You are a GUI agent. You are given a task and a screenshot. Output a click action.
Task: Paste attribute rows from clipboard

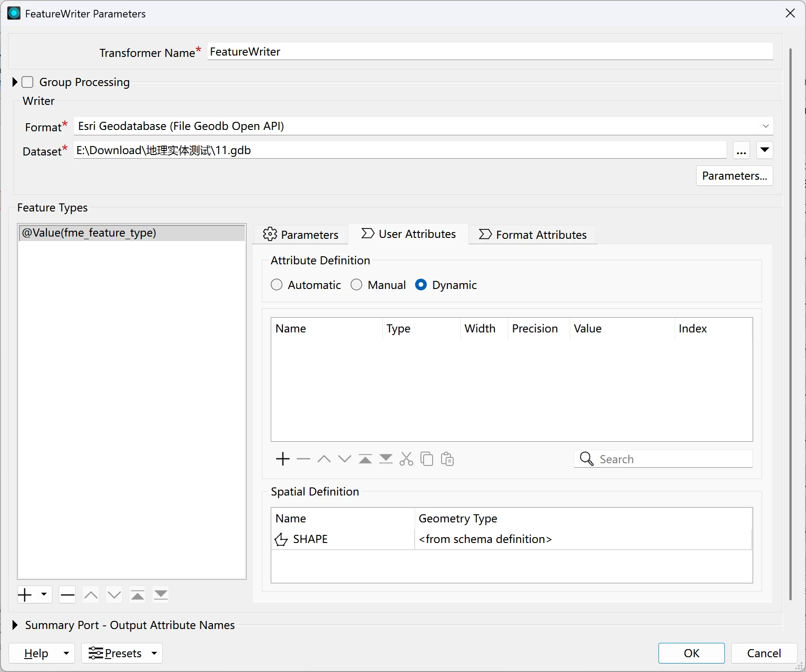click(447, 459)
